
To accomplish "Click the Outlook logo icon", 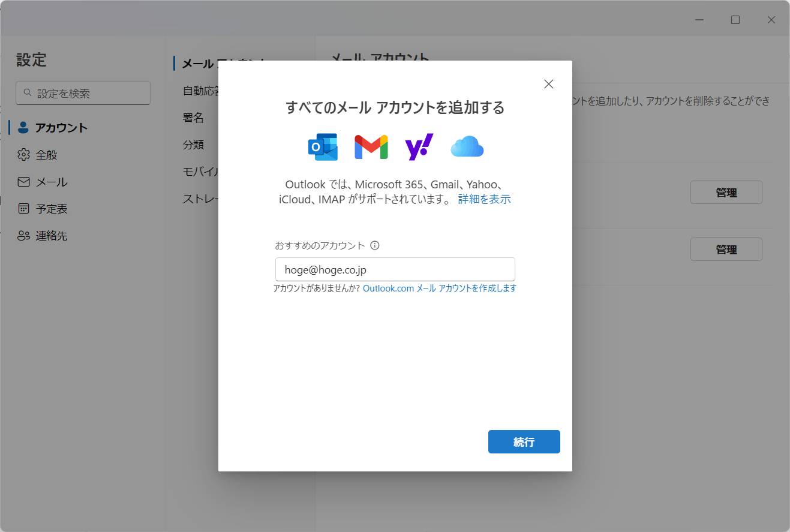I will tap(323, 147).
